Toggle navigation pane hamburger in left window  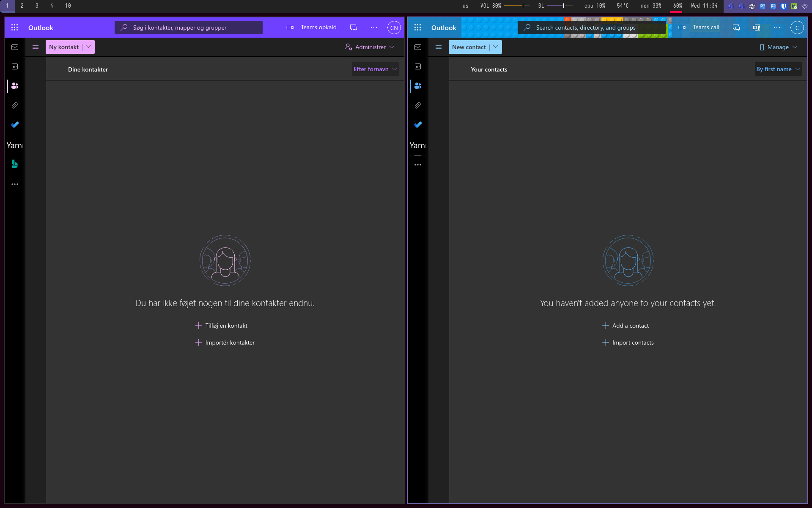click(x=36, y=47)
